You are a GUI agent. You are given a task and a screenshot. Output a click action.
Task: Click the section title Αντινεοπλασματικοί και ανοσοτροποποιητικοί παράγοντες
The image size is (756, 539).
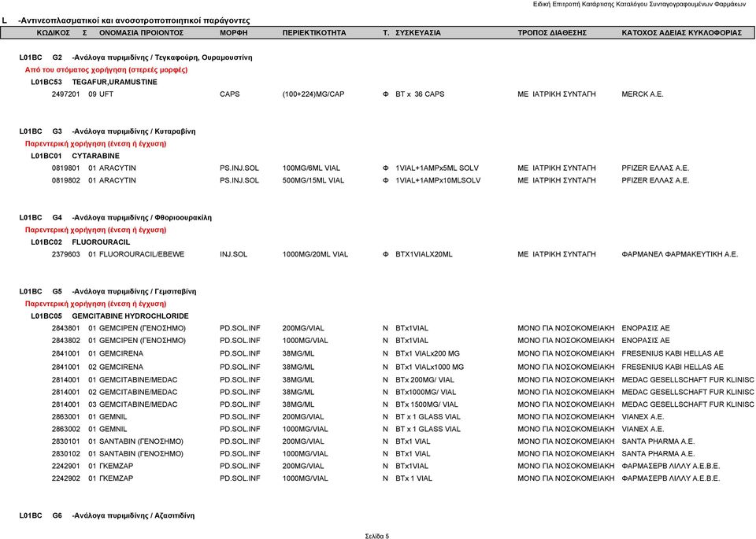coord(134,20)
